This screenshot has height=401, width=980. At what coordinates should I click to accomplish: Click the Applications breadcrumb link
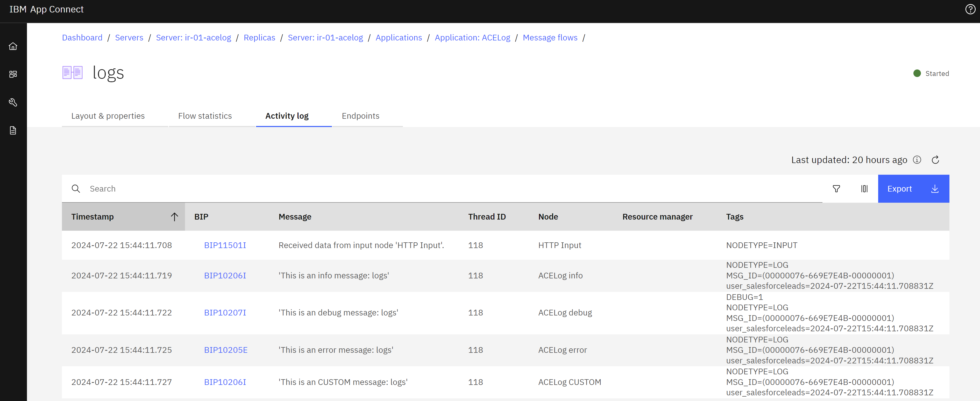pyautogui.click(x=399, y=38)
